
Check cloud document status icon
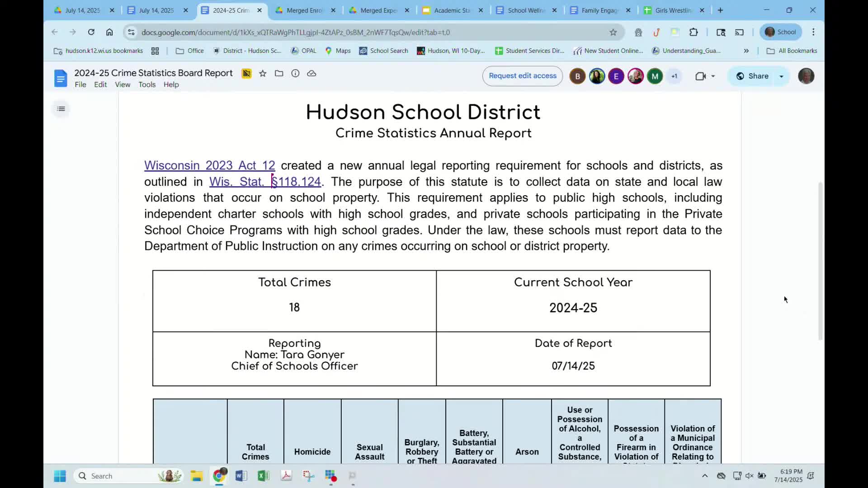pos(311,74)
